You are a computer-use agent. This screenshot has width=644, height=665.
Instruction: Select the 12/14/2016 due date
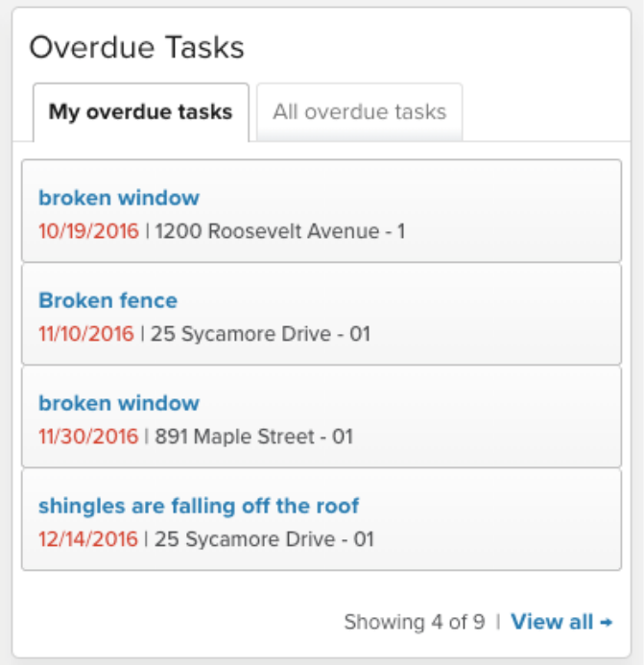88,539
